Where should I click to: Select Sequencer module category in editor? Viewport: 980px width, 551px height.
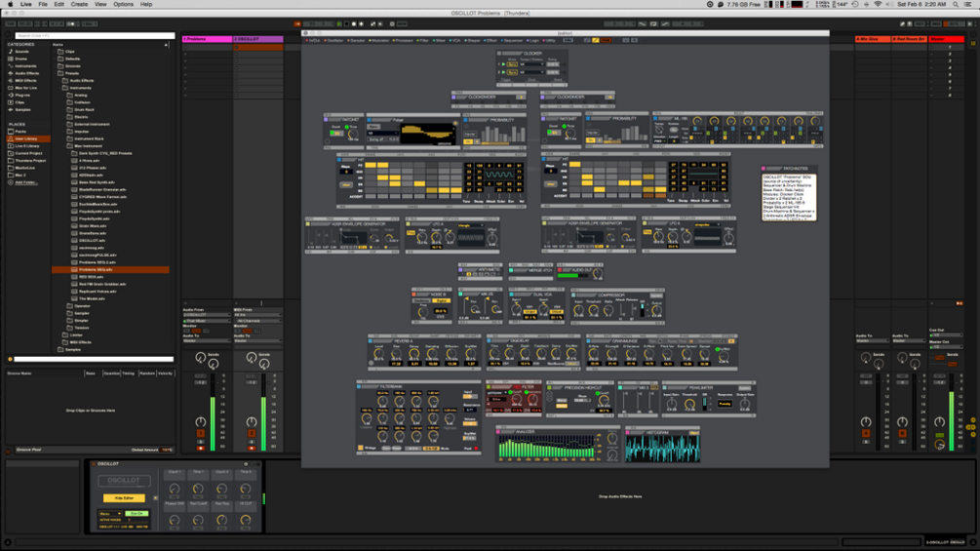[x=512, y=40]
